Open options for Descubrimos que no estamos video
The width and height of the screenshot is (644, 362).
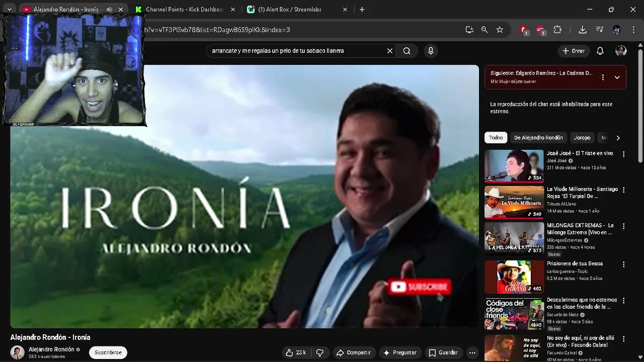[x=623, y=301]
